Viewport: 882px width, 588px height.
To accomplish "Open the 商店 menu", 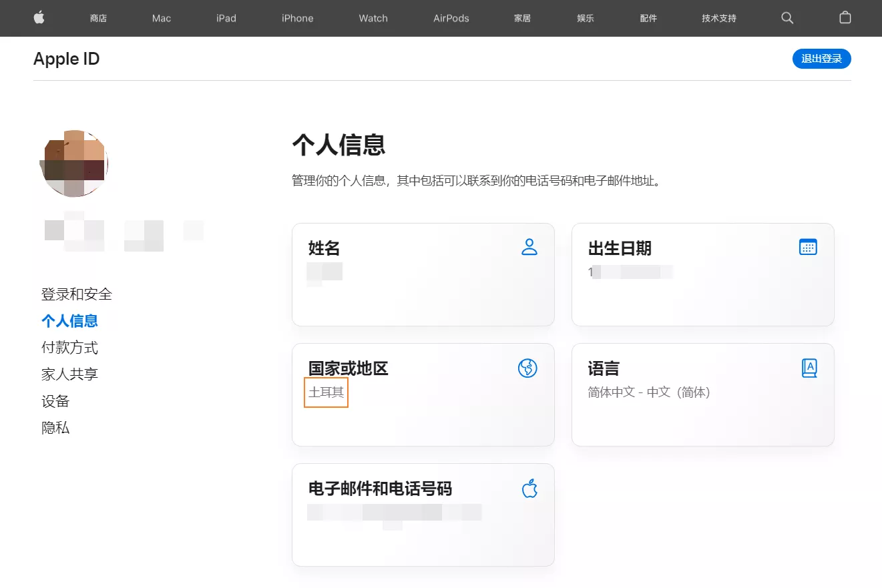I will 98,18.
